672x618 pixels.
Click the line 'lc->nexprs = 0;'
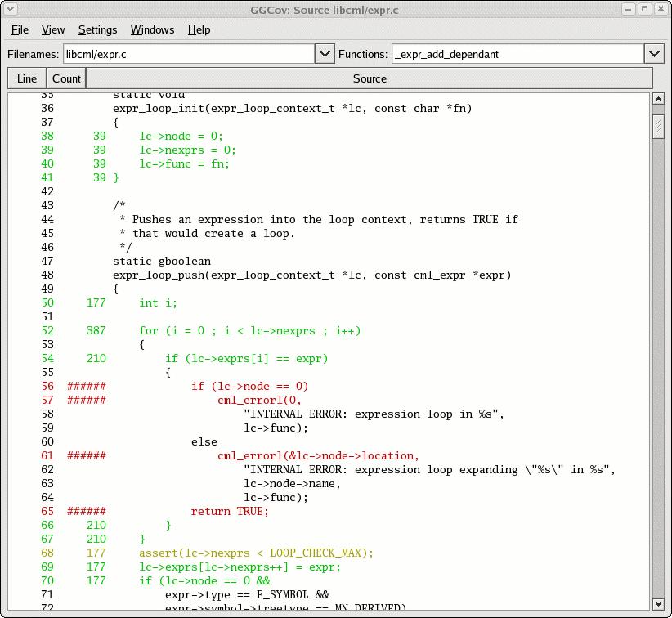(x=188, y=150)
